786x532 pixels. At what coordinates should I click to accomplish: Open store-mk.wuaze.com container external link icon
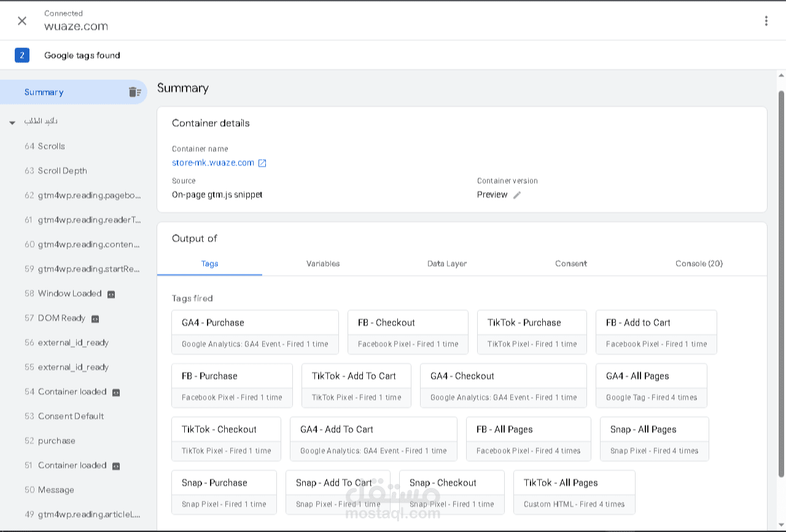[x=262, y=163]
